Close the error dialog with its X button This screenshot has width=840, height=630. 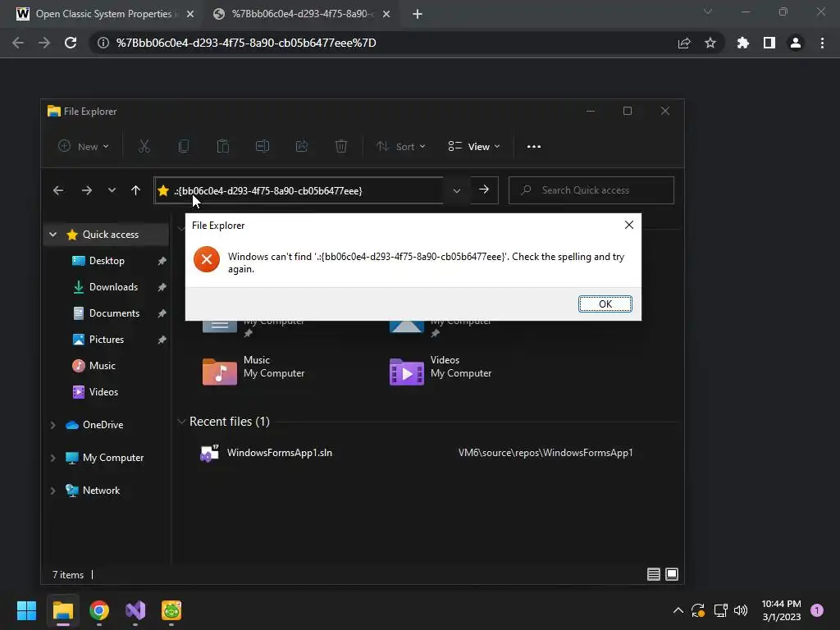(629, 225)
